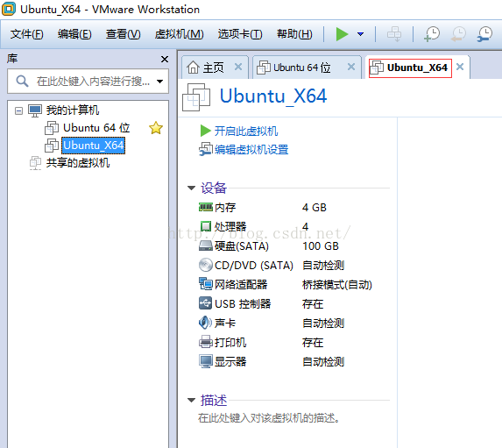
Task: Click the 处理器 label in device list
Action: (x=230, y=227)
